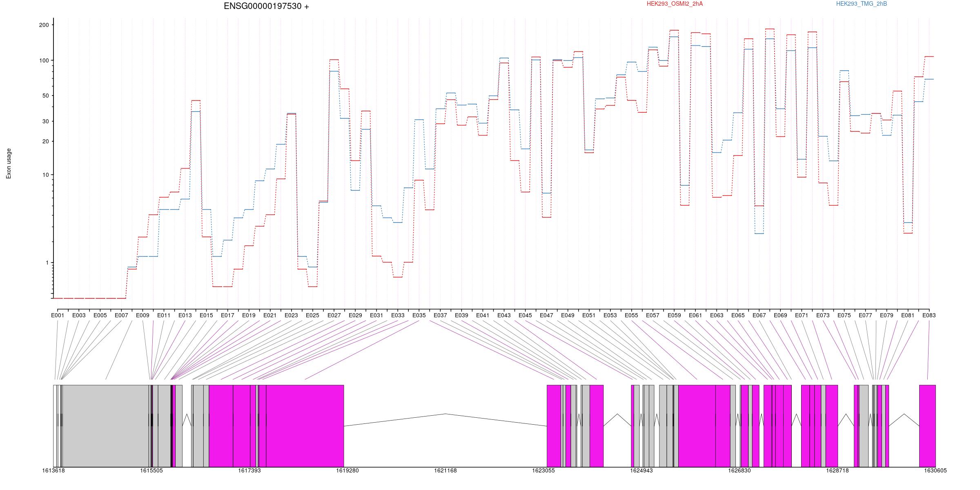The image size is (980, 490).
Task: Click exon label E045
Action: 525,315
